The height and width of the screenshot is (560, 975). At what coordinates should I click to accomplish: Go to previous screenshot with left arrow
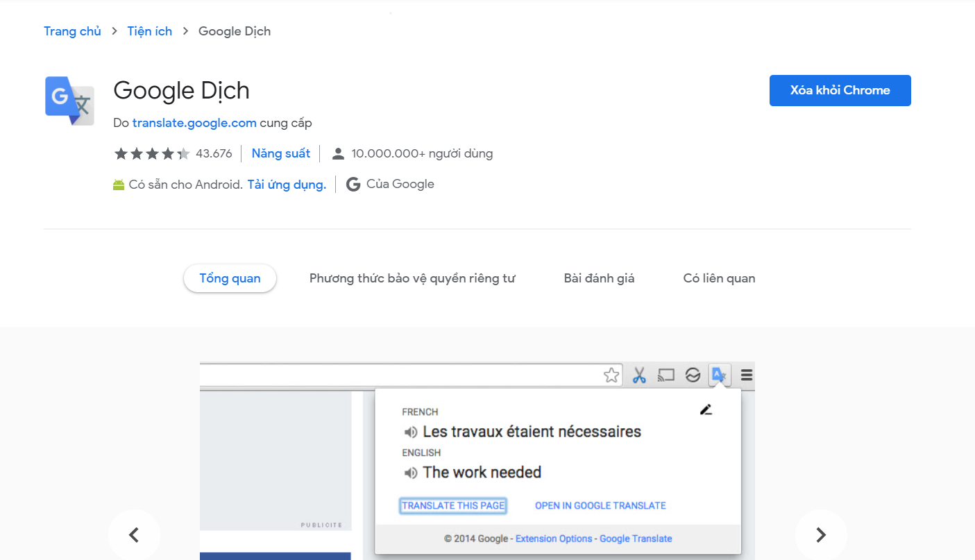click(134, 534)
